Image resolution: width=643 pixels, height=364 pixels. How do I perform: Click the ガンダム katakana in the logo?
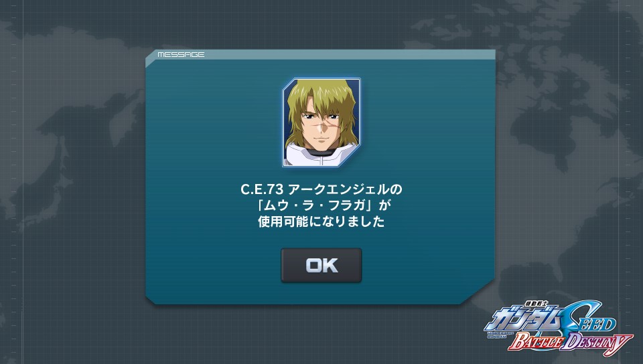(x=524, y=320)
